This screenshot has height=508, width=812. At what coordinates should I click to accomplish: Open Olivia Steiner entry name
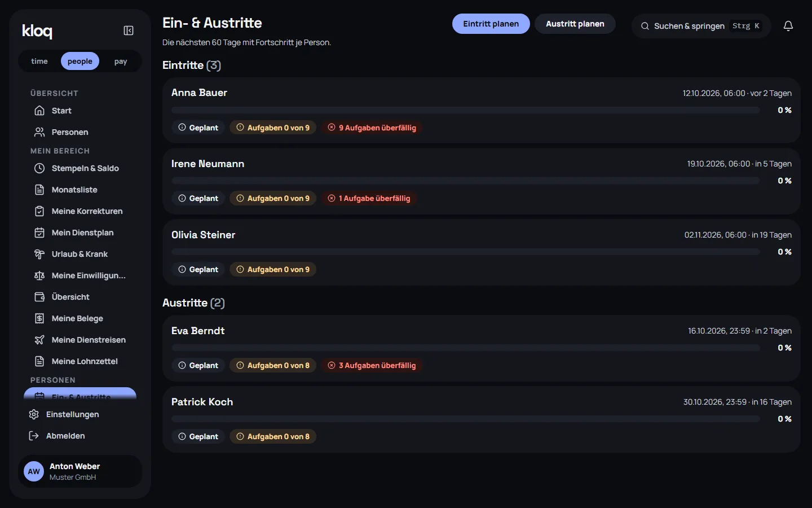coord(203,235)
